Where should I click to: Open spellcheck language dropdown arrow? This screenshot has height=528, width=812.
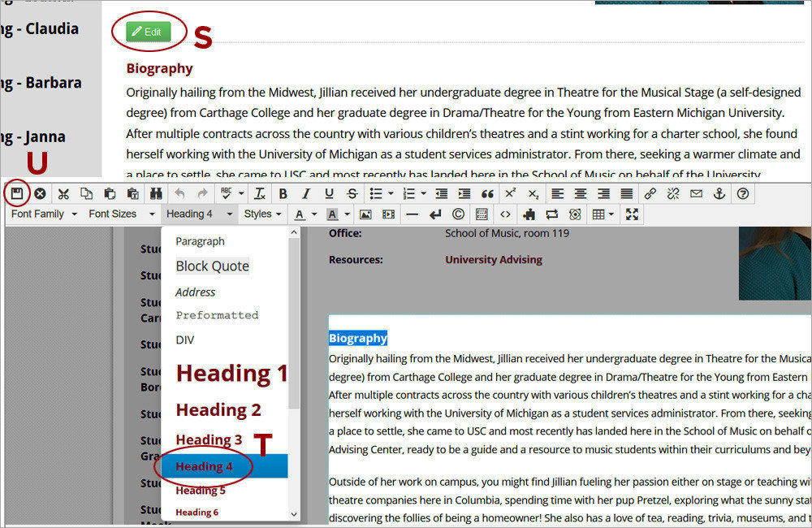coord(241,194)
